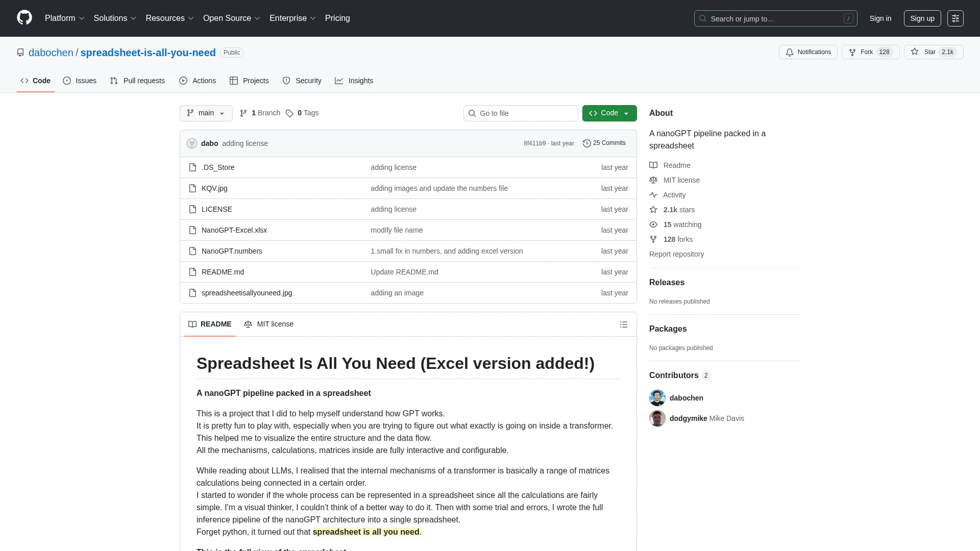Open the header menu icon beside Sign up

(955, 18)
